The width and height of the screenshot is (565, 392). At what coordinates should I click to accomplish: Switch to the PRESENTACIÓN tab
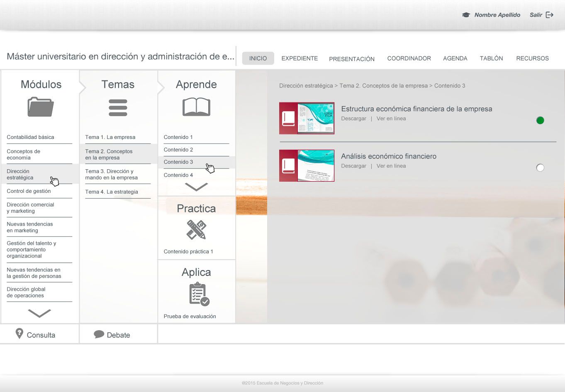pos(352,59)
